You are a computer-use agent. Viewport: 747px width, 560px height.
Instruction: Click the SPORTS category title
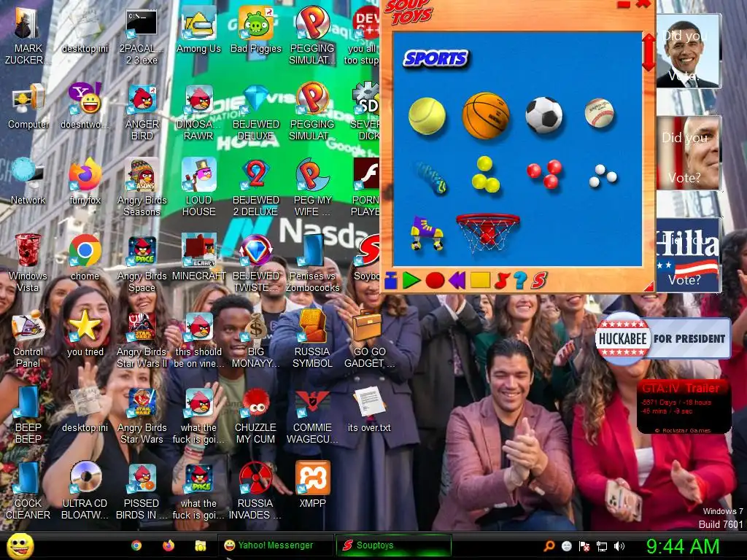pos(436,58)
